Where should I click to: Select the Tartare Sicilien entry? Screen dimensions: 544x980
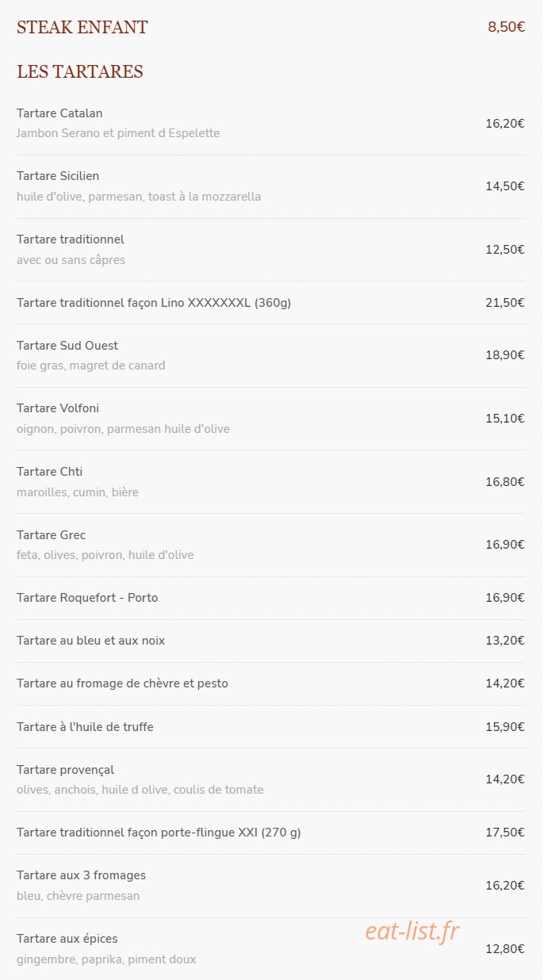(270, 186)
